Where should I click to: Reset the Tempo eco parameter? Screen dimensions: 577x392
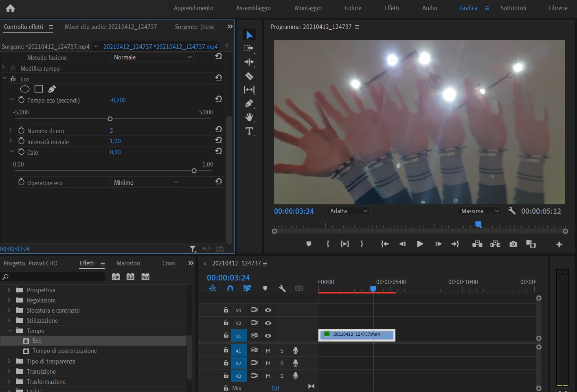(219, 99)
